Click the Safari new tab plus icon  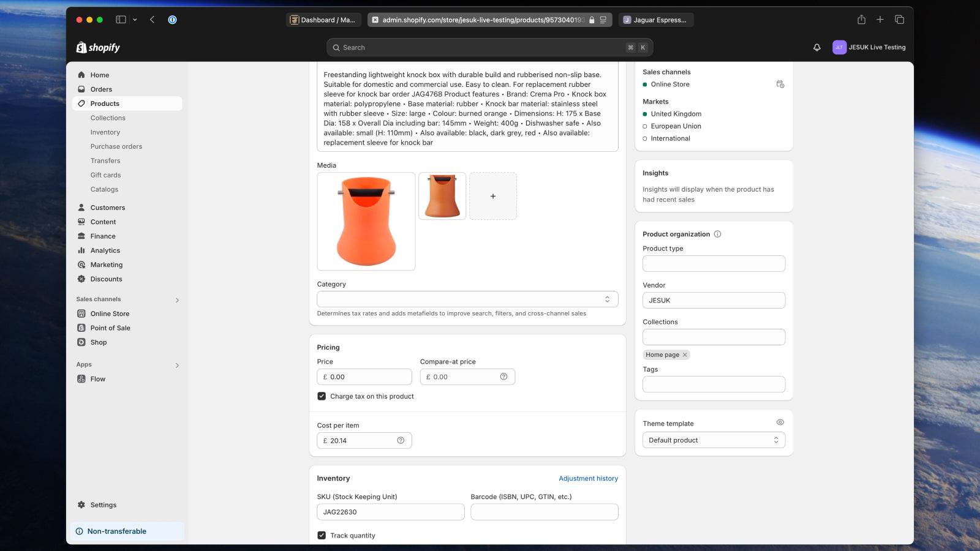[x=880, y=20]
